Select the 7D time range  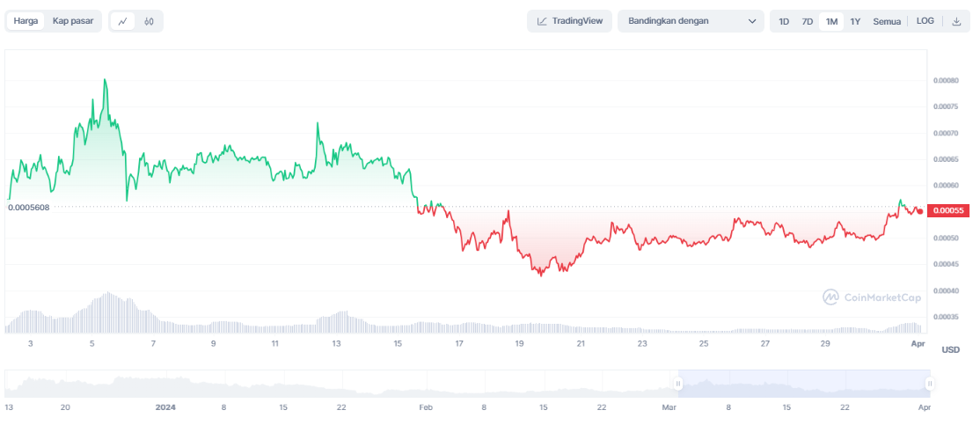[807, 21]
